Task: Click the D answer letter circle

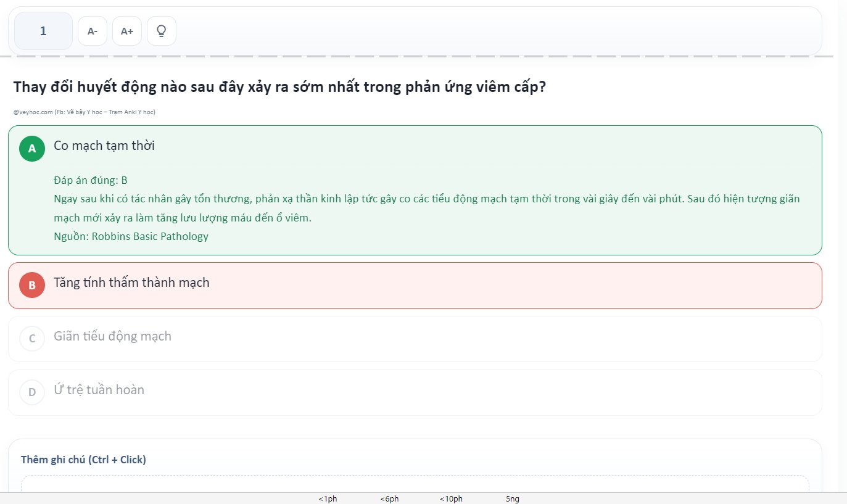Action: [x=32, y=392]
